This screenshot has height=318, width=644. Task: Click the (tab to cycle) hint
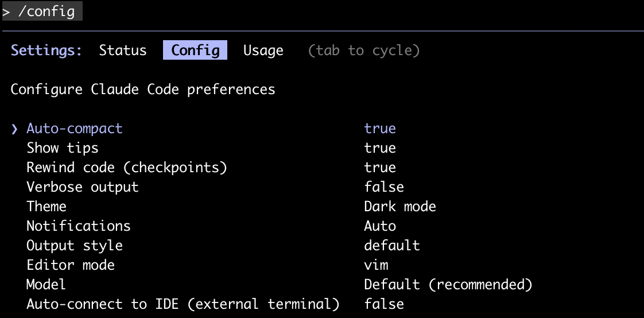tap(364, 51)
